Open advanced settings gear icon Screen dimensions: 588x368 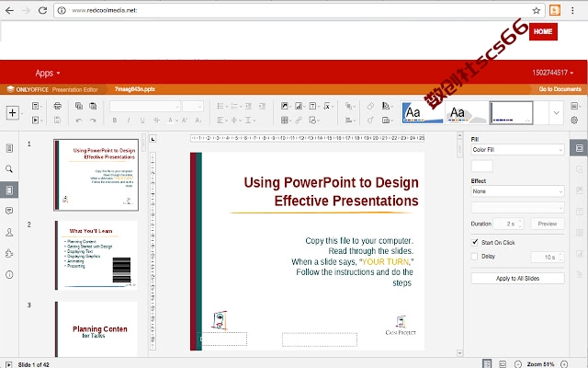574,121
